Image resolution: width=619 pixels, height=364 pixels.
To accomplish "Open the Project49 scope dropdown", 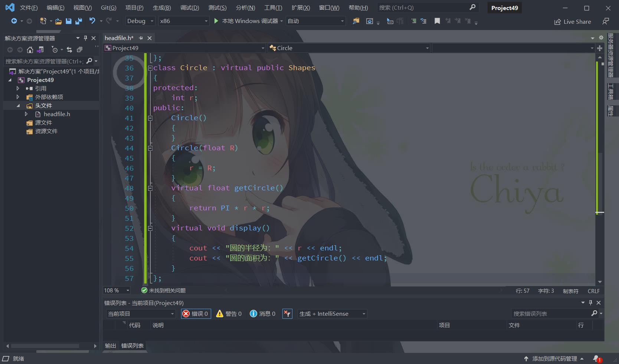I will (184, 48).
